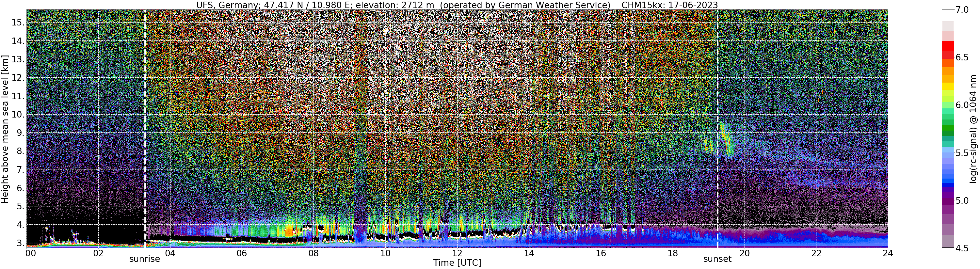Click the '06' tick on the time axis

tap(242, 253)
